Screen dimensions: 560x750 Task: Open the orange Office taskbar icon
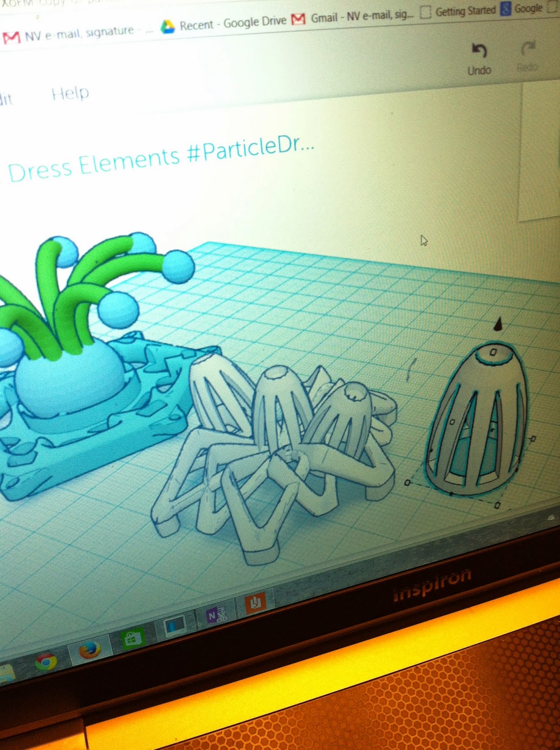click(x=255, y=603)
